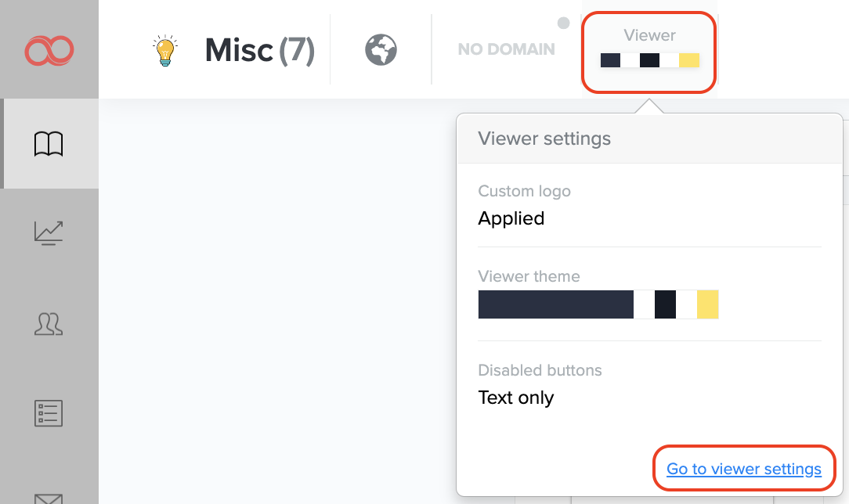Open the line chart analytics icon
The height and width of the screenshot is (504, 849).
(x=49, y=232)
